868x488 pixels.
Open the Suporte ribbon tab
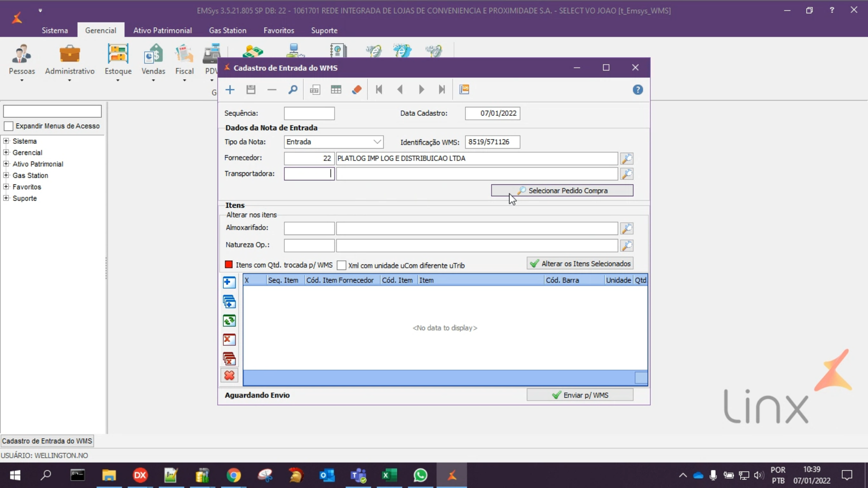[324, 30]
